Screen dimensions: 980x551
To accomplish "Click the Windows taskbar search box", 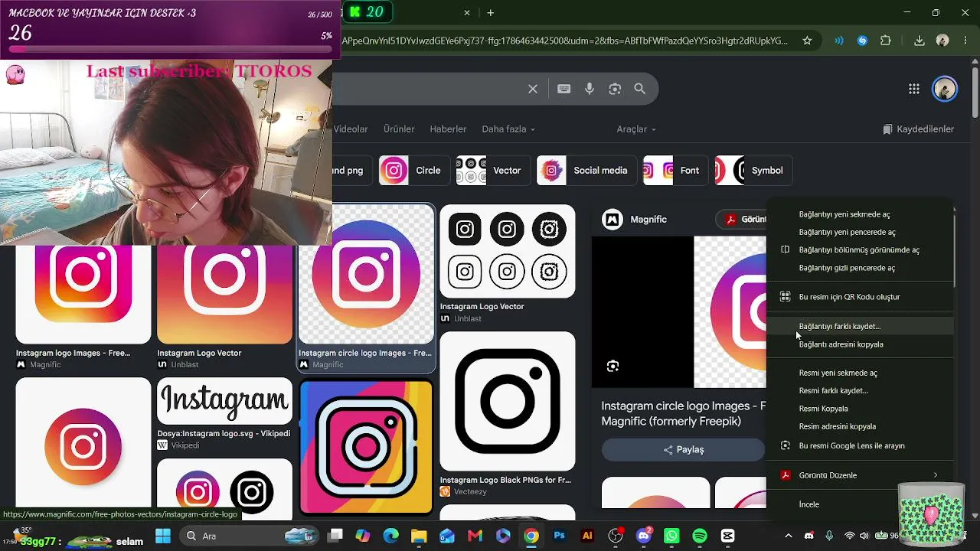I will point(249,536).
